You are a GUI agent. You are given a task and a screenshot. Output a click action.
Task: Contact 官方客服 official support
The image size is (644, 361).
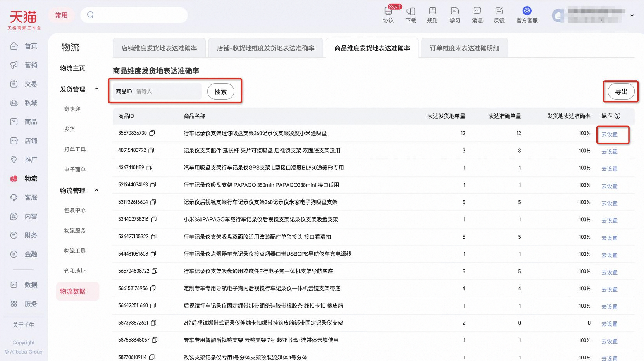tap(527, 15)
